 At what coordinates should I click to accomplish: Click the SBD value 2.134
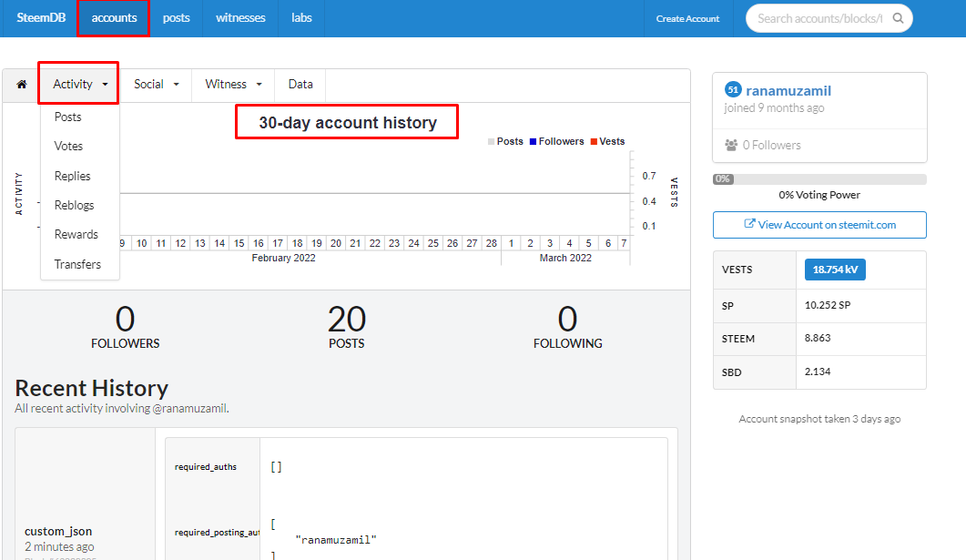(x=818, y=372)
